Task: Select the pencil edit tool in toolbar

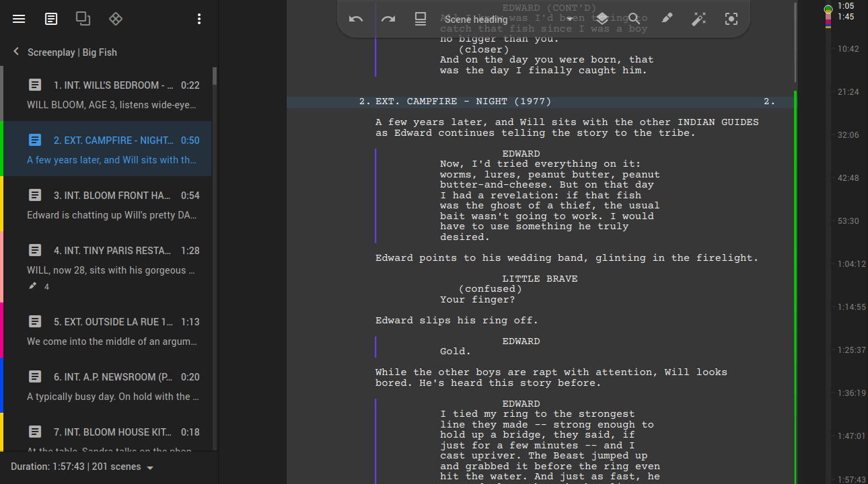Action: click(667, 19)
